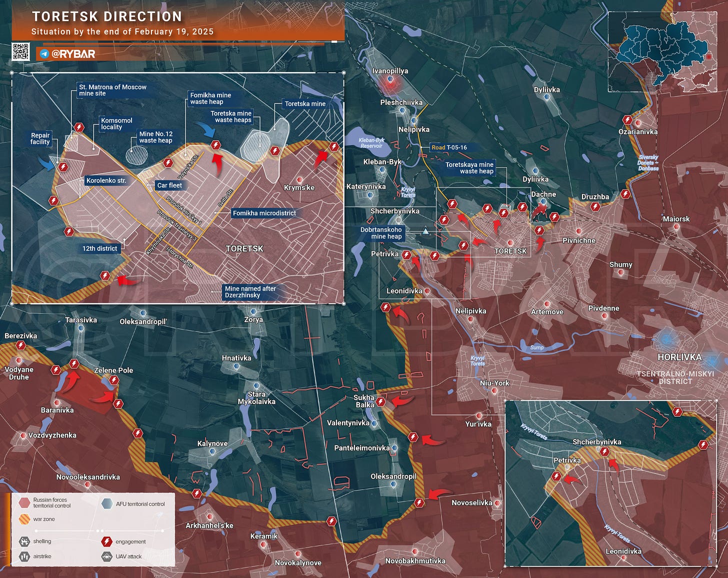Viewport: 728px width, 578px height.
Task: Click the Russian forces territorial control swatch
Action: pyautogui.click(x=24, y=503)
